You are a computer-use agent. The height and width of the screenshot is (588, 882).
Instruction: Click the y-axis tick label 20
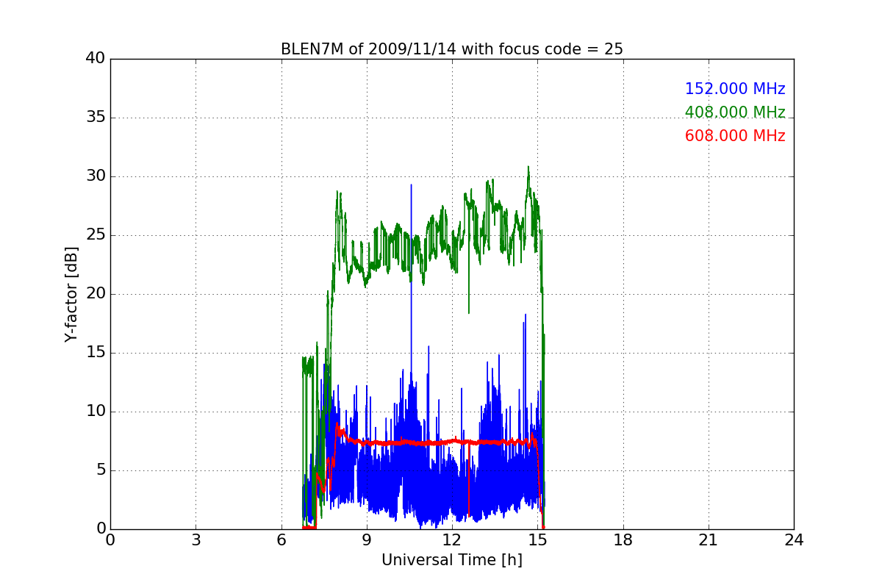click(96, 294)
